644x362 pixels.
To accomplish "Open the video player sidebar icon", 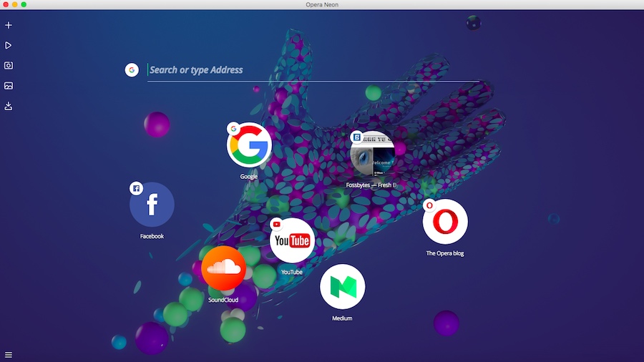I will pos(8,45).
